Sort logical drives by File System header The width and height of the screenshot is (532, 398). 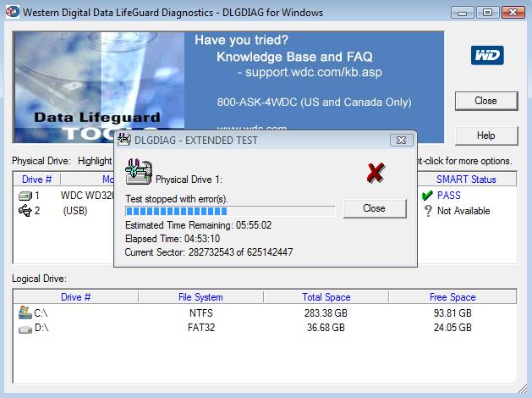pyautogui.click(x=200, y=296)
